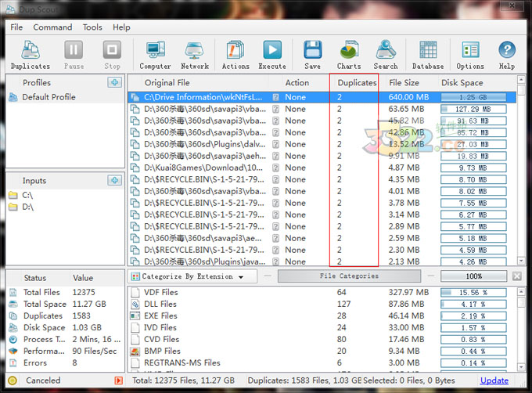Click the Action column header
This screenshot has width=532, height=393.
click(297, 83)
